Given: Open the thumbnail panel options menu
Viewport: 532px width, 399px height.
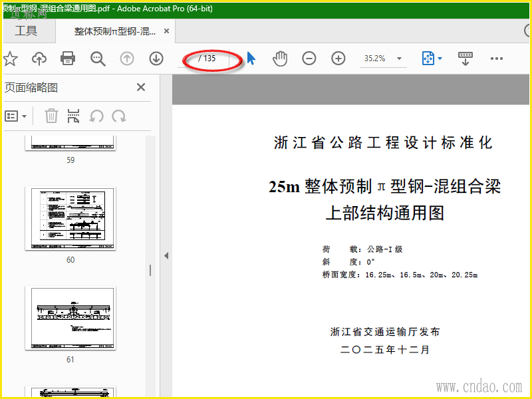Looking at the screenshot, I should pyautogui.click(x=15, y=116).
